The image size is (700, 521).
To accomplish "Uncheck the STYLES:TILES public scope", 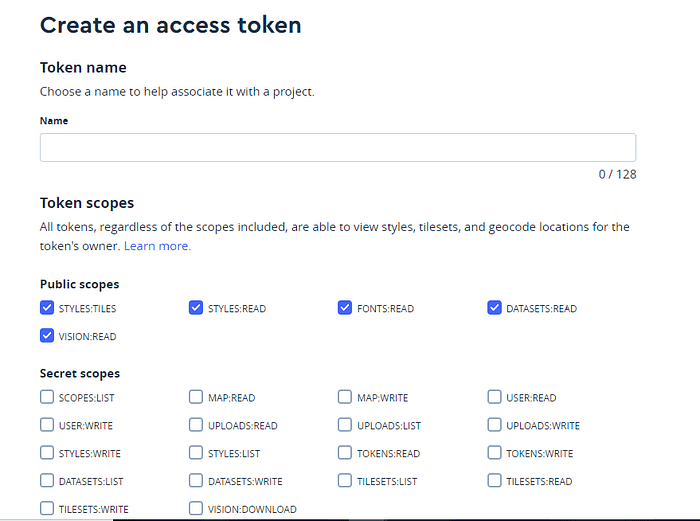I will 47,308.
